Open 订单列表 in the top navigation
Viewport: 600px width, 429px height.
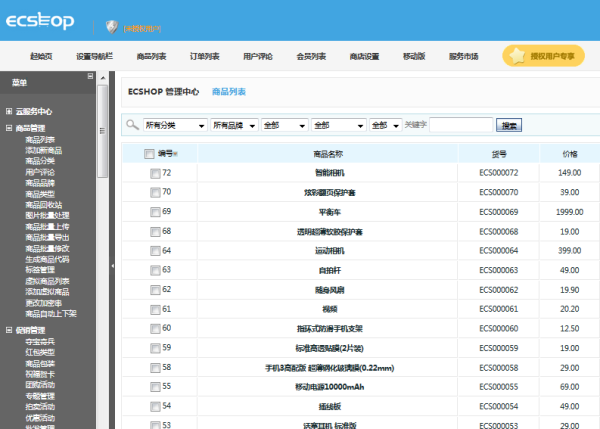204,56
